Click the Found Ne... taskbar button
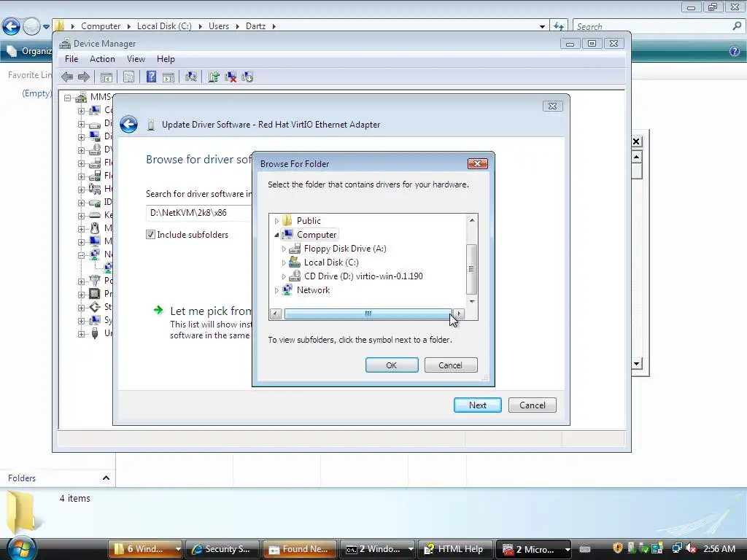The width and height of the screenshot is (747, 560). [x=300, y=549]
